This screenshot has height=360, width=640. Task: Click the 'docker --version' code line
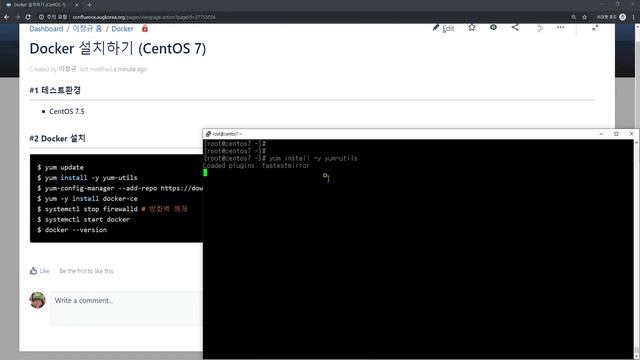pos(72,230)
